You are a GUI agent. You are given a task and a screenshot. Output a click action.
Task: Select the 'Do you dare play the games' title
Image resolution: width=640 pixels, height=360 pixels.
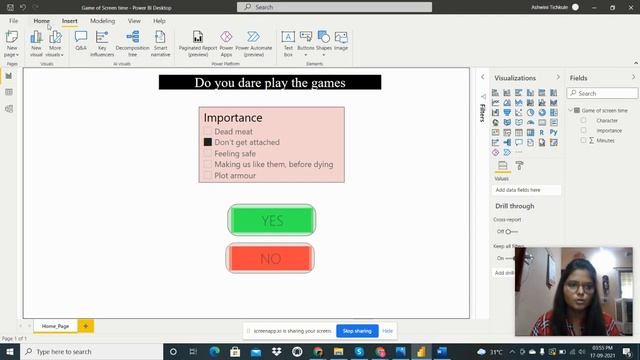tap(270, 82)
